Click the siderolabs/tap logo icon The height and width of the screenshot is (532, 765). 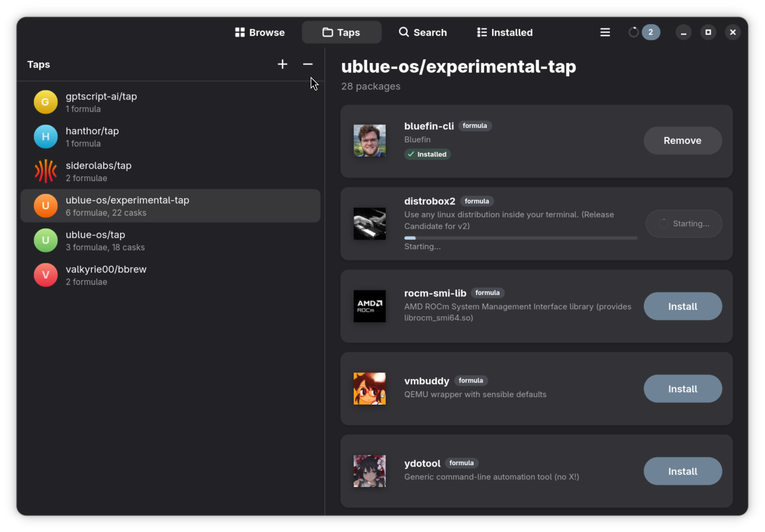click(46, 171)
